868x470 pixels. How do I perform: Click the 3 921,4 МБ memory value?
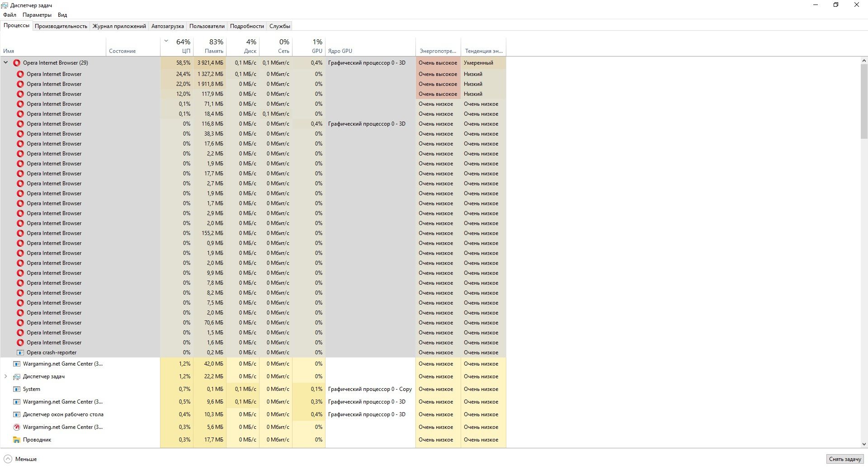(210, 63)
